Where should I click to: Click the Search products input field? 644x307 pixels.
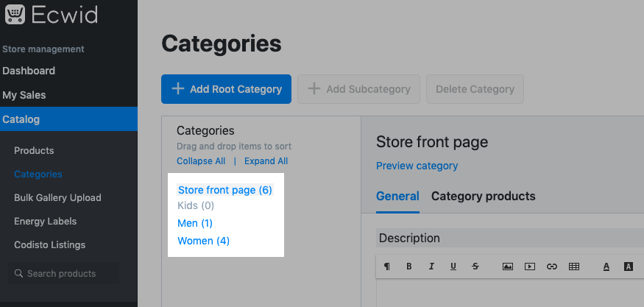63,273
